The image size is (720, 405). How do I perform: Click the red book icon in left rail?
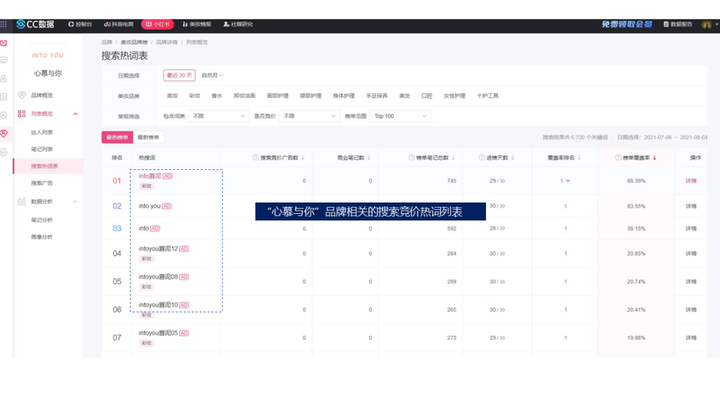point(4,43)
